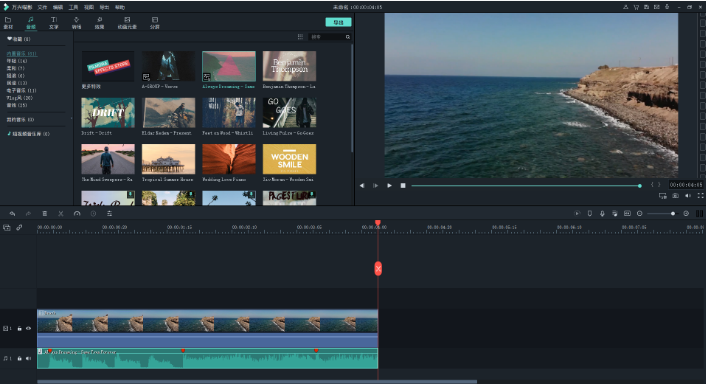The image size is (706, 384).
Task: Take a snapshot with camera icon
Action: pos(675,196)
